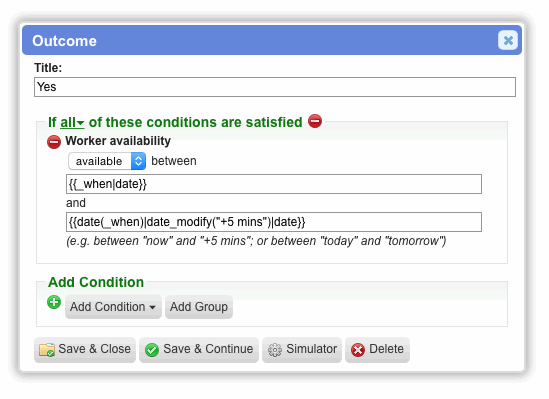The width and height of the screenshot is (549, 399).
Task: Remove the Worker availability condition
Action: pyautogui.click(x=54, y=142)
